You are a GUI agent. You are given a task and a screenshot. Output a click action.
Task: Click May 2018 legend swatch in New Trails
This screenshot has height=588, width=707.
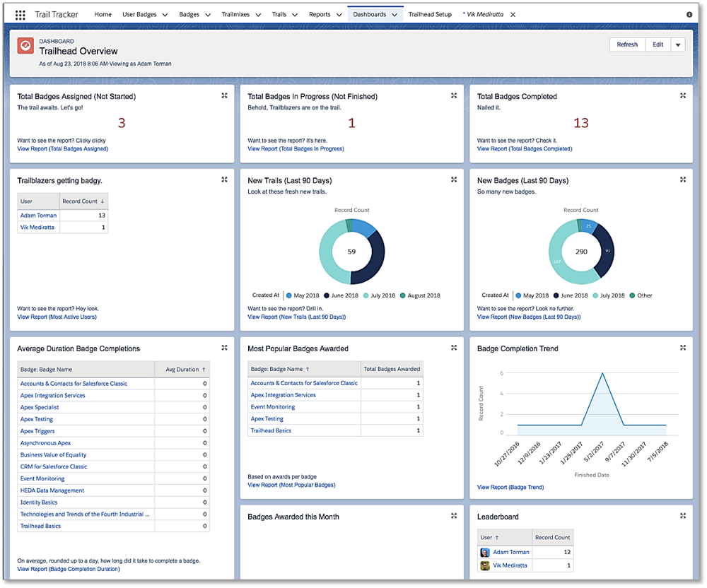coord(289,295)
